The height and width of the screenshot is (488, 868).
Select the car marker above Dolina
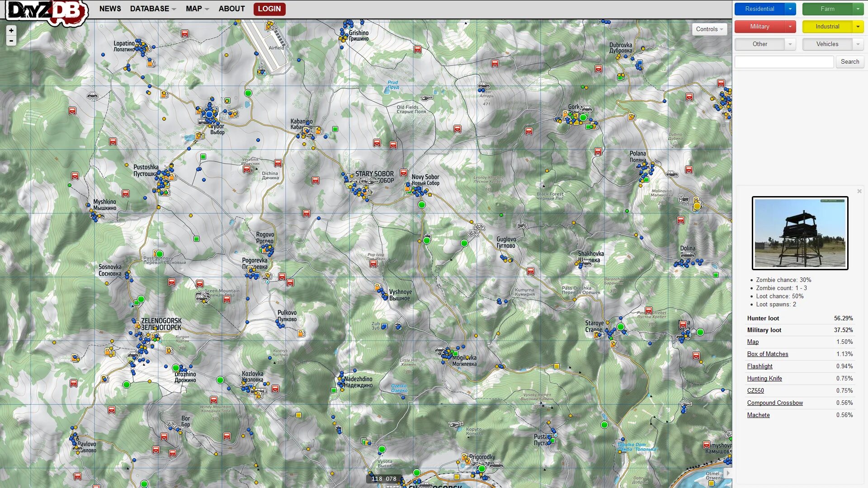(688, 255)
